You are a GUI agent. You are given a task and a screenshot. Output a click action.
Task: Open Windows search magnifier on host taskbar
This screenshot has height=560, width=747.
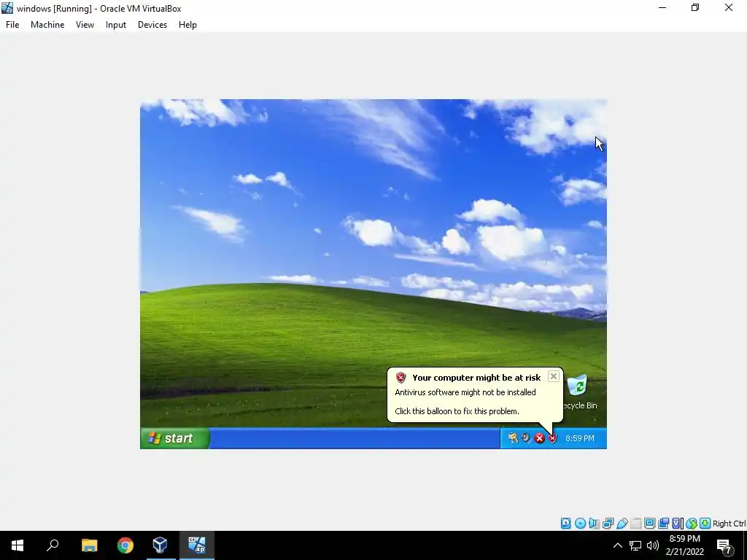coord(53,545)
